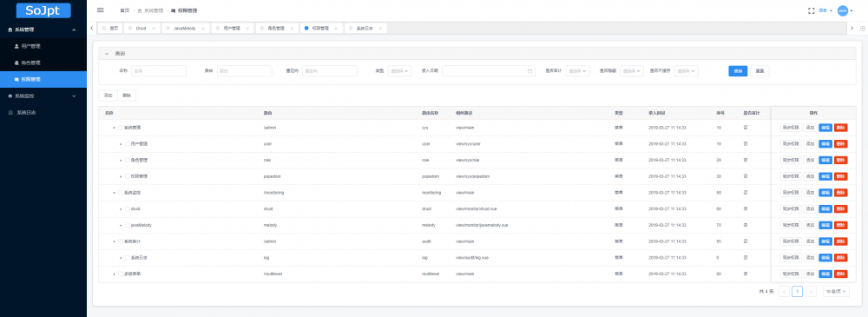Image resolution: width=868 pixels, height=317 pixels.
Task: Switch to the 首页 tab
Action: click(x=111, y=28)
